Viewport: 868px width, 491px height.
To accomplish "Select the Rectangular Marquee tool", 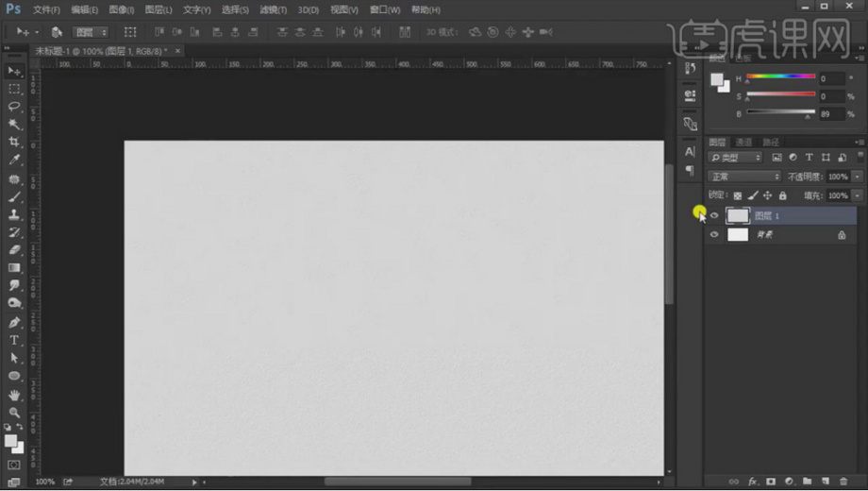I will pyautogui.click(x=14, y=89).
